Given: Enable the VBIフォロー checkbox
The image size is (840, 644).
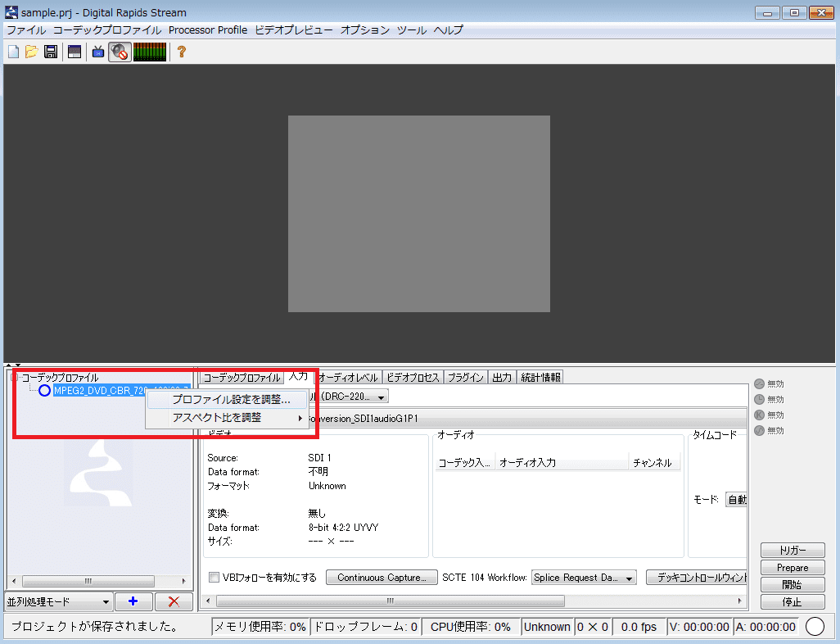Looking at the screenshot, I should tap(214, 578).
